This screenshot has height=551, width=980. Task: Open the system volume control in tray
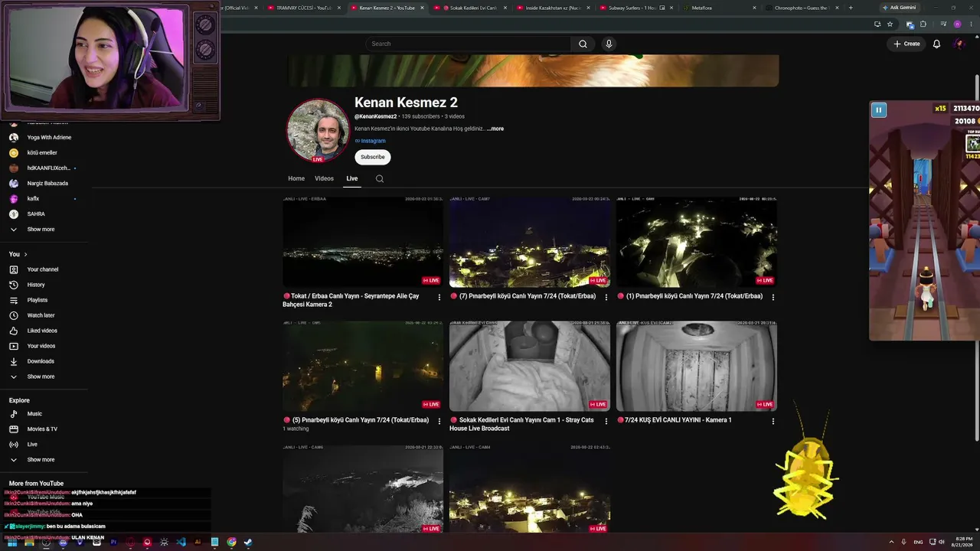[941, 542]
